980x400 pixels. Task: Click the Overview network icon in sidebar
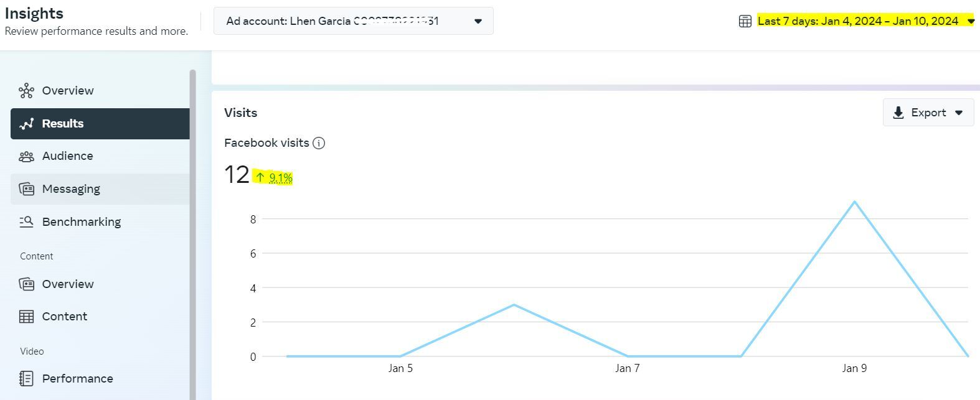pyautogui.click(x=26, y=91)
